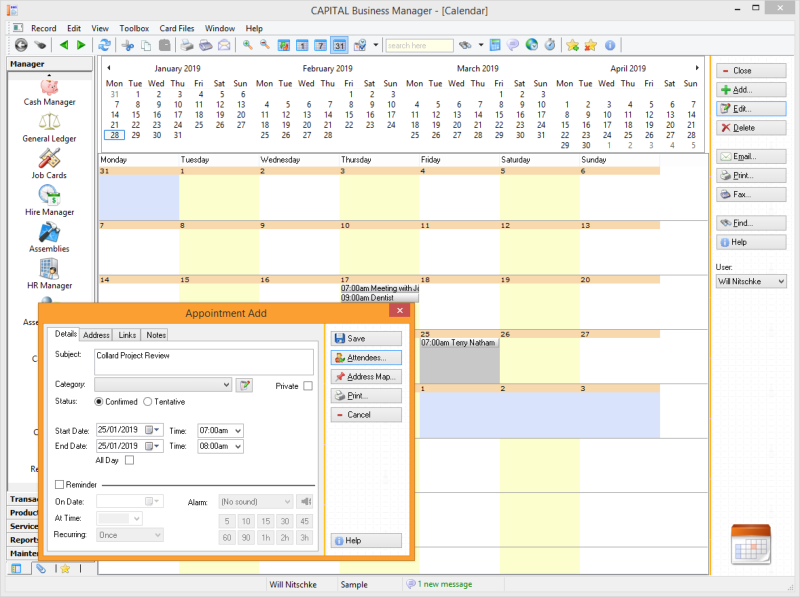Image resolution: width=800 pixels, height=597 pixels.
Task: Switch to the Notes tab
Action: (x=156, y=335)
